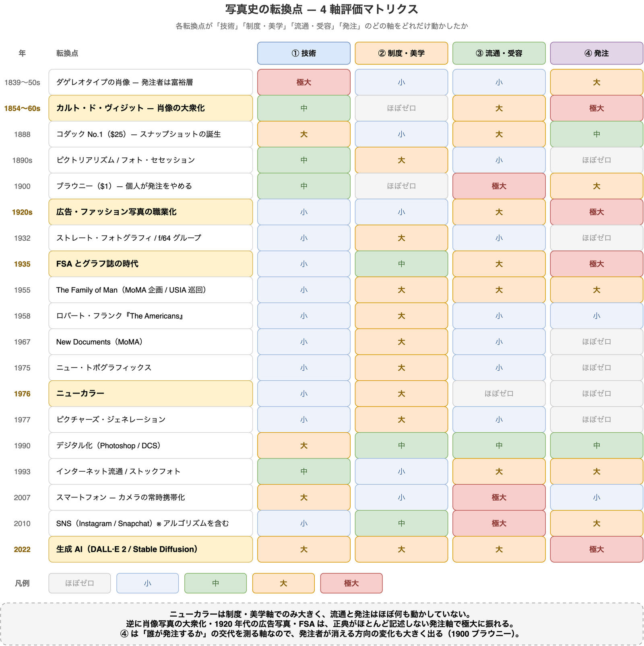Image resolution: width=644 pixels, height=646 pixels.
Task: Click legend swatch 小
Action: pyautogui.click(x=148, y=583)
